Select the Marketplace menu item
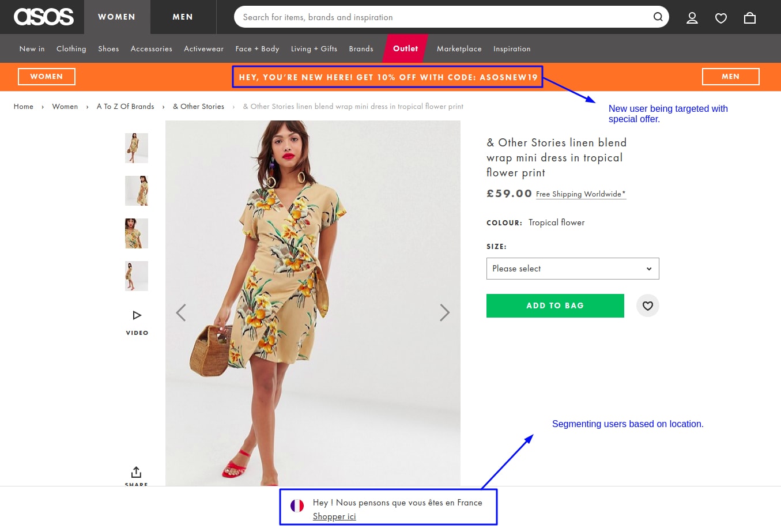The width and height of the screenshot is (781, 532). click(x=459, y=48)
